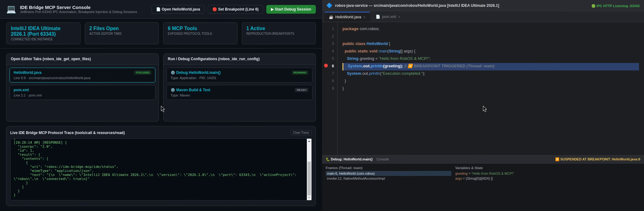
Task: Click the Open HelloWorld.java button
Action: click(178, 9)
